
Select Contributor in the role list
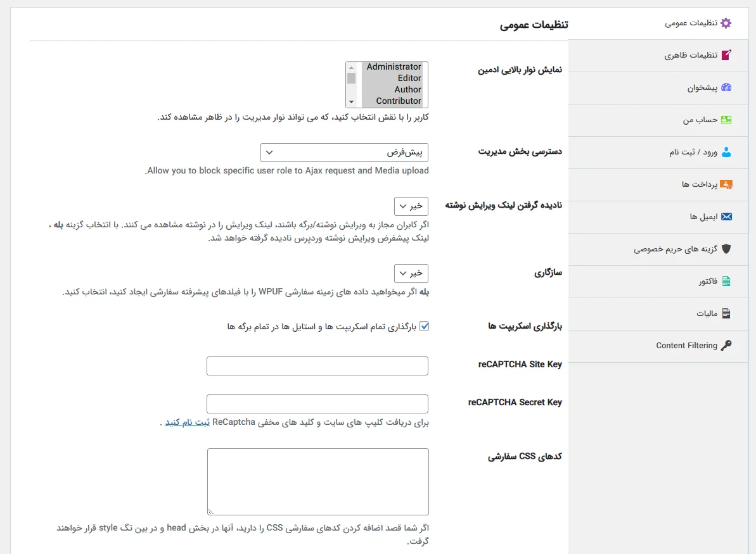click(392, 101)
